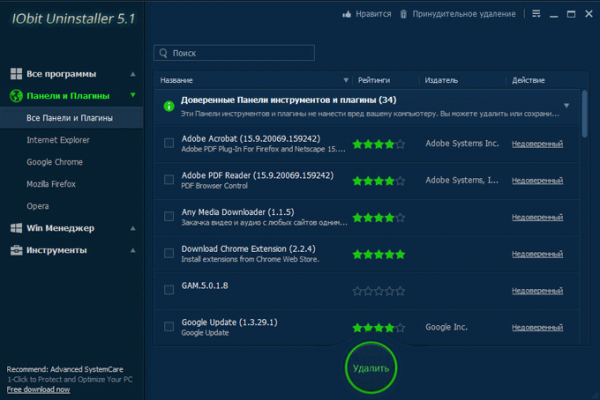Click the vertical scrollbar of plugin list
600x400 pixels.
coord(584,114)
